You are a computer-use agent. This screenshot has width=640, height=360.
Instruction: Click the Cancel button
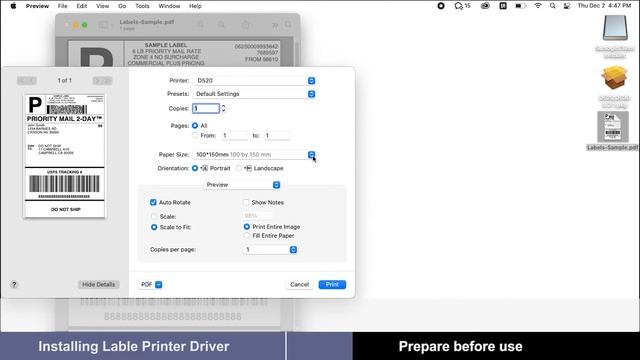pos(299,284)
